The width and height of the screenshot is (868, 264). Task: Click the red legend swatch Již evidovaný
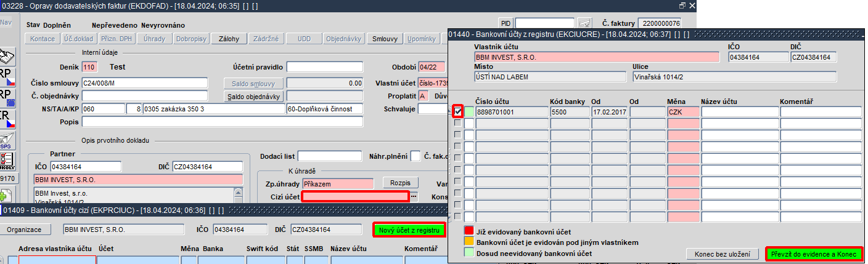[468, 232]
